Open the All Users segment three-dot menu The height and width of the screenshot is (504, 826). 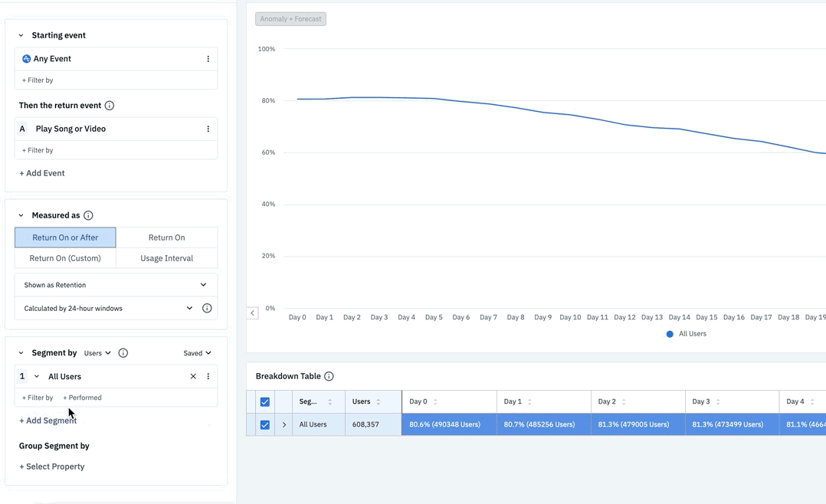coord(208,377)
